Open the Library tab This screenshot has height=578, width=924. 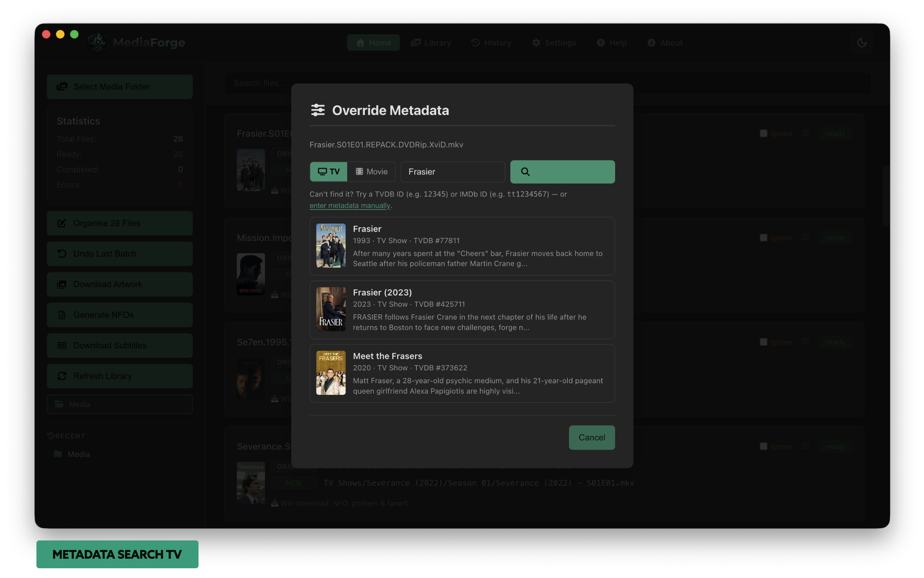click(431, 42)
